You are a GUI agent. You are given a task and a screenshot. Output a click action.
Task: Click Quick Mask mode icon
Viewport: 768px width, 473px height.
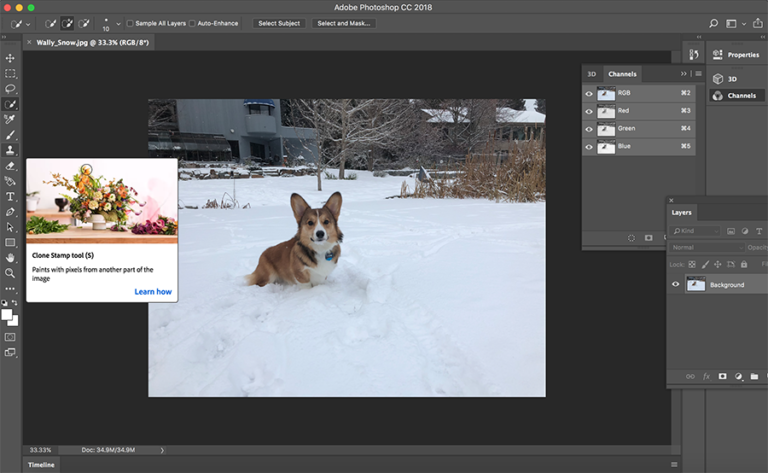pyautogui.click(x=10, y=337)
